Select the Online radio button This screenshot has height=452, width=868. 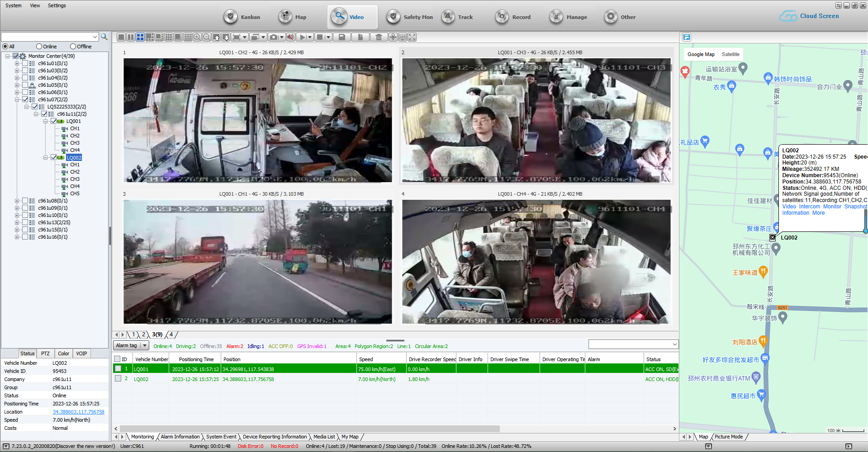click(x=39, y=47)
